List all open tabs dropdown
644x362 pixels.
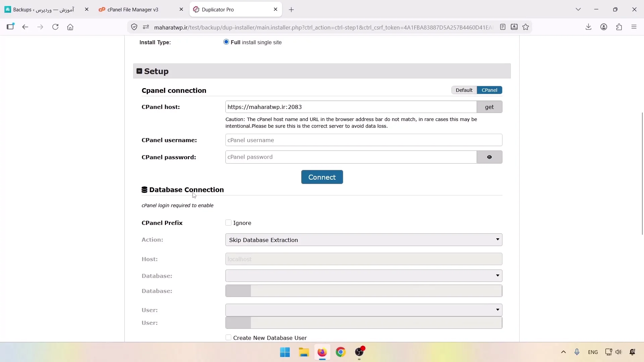[x=578, y=9]
